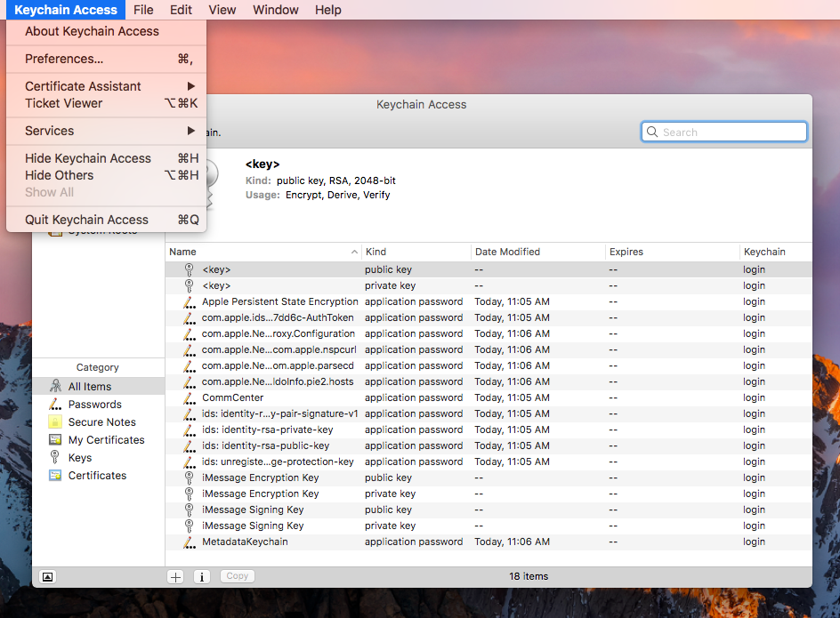The image size is (840, 618).
Task: Click the Apple Persistent State Encryption password icon
Action: pyautogui.click(x=190, y=302)
